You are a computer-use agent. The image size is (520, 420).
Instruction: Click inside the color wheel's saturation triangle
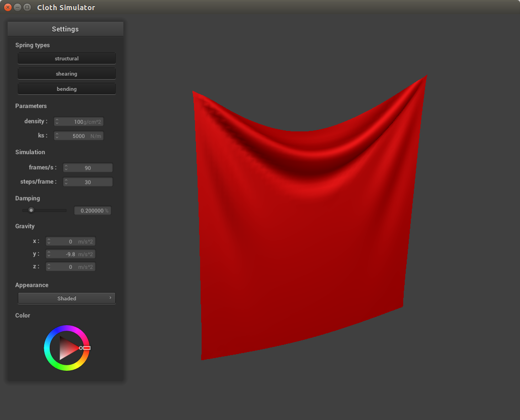(66, 348)
